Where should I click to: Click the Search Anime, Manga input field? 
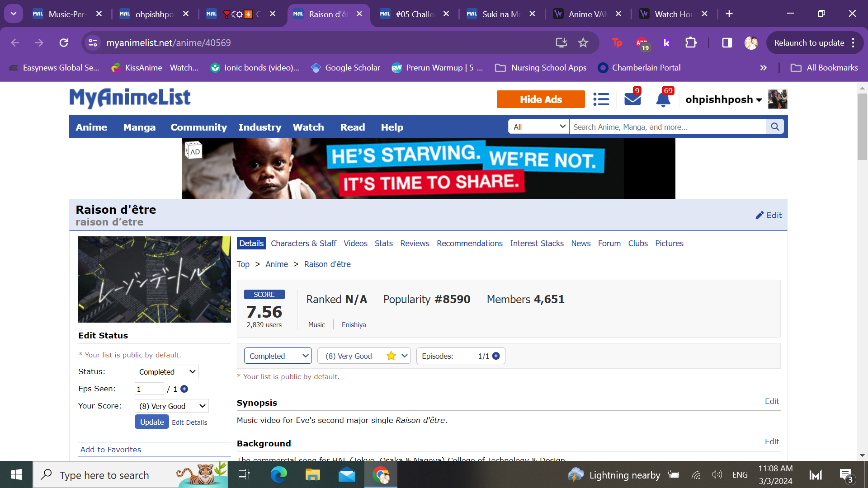(x=667, y=127)
